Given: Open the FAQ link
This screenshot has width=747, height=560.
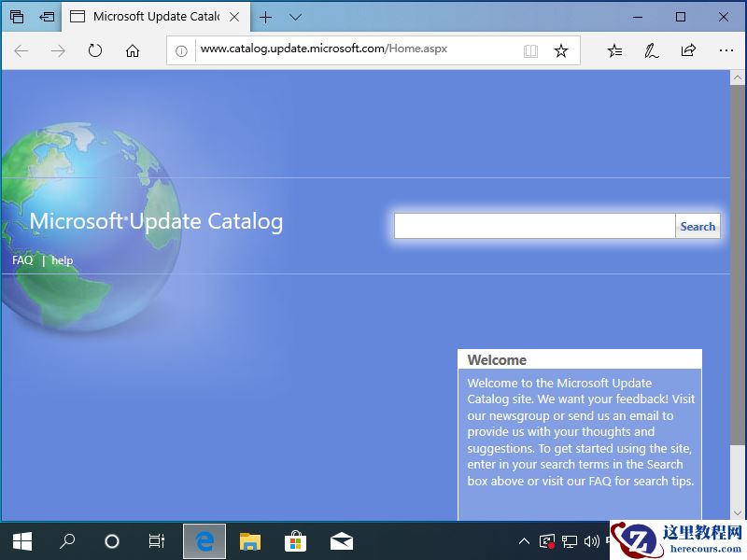Looking at the screenshot, I should click(22, 260).
